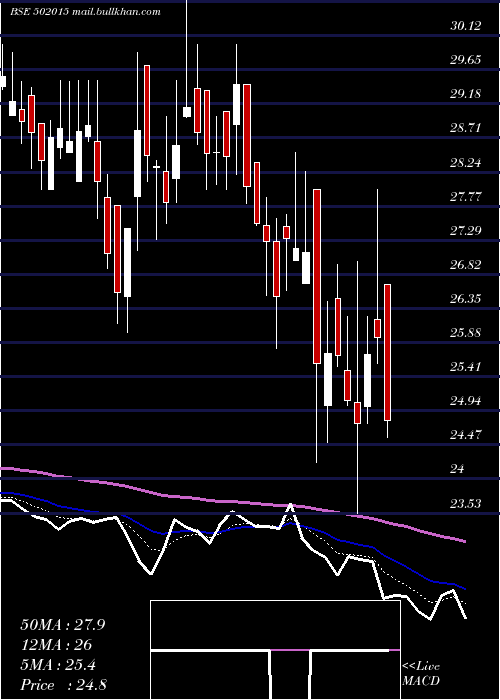This screenshot has height=700, width=500.
Task: Click the 12MA : 26 readout
Action: 56,645
